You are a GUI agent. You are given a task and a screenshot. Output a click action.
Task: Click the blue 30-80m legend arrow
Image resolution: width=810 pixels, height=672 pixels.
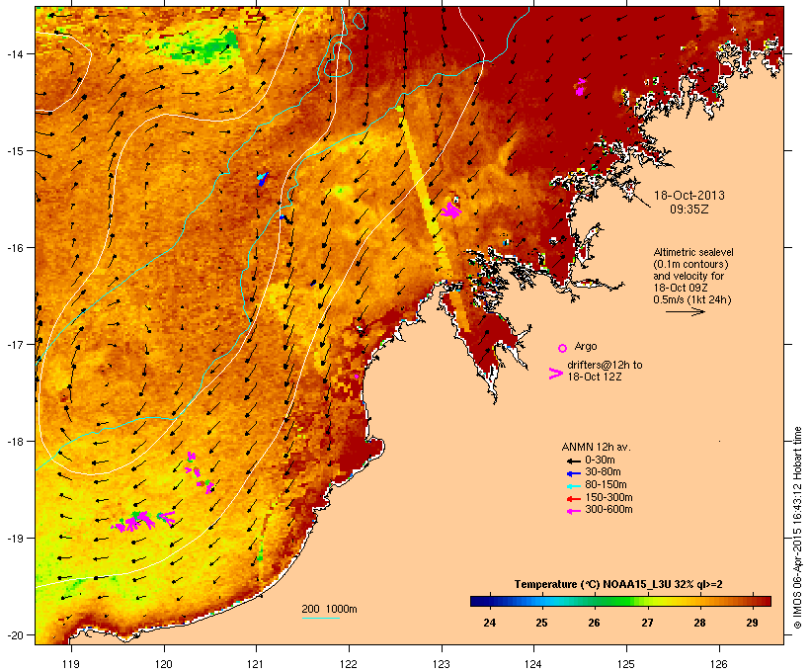tap(573, 473)
